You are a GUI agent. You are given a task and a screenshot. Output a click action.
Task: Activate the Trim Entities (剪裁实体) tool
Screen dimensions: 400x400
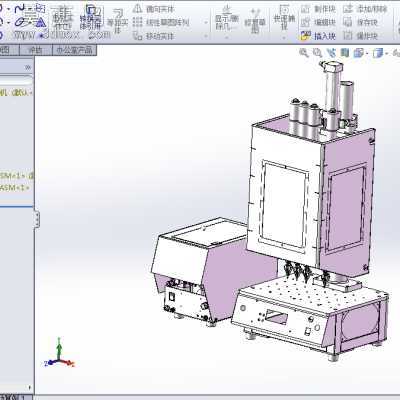tap(62, 19)
